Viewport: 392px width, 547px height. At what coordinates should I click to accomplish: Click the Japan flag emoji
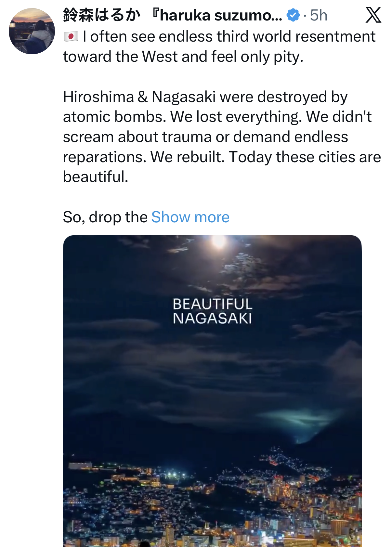click(x=71, y=36)
